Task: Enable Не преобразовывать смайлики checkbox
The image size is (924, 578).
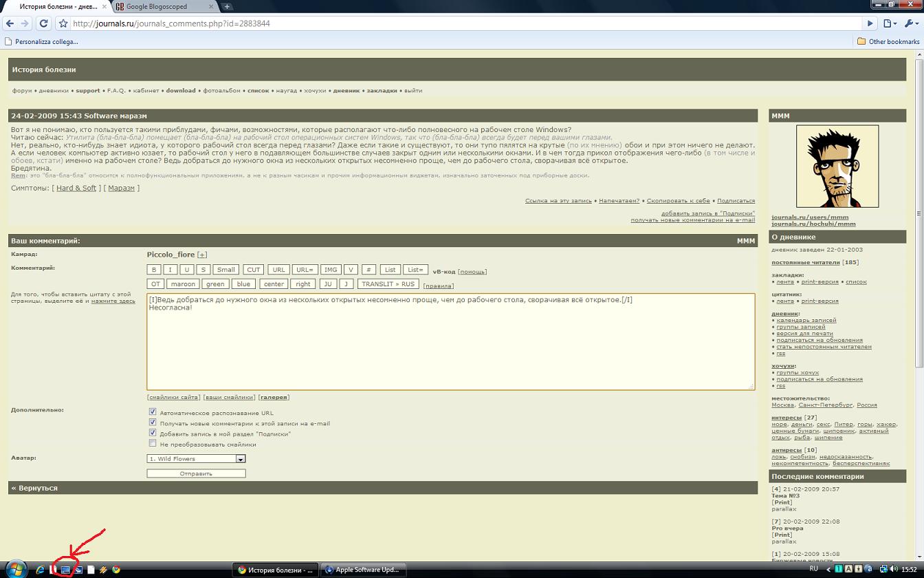Action: [153, 443]
